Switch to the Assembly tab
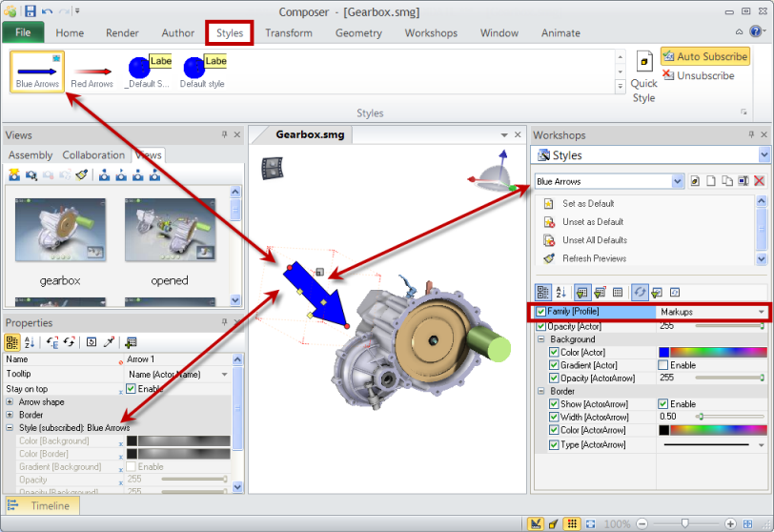The image size is (774, 532). [x=31, y=155]
